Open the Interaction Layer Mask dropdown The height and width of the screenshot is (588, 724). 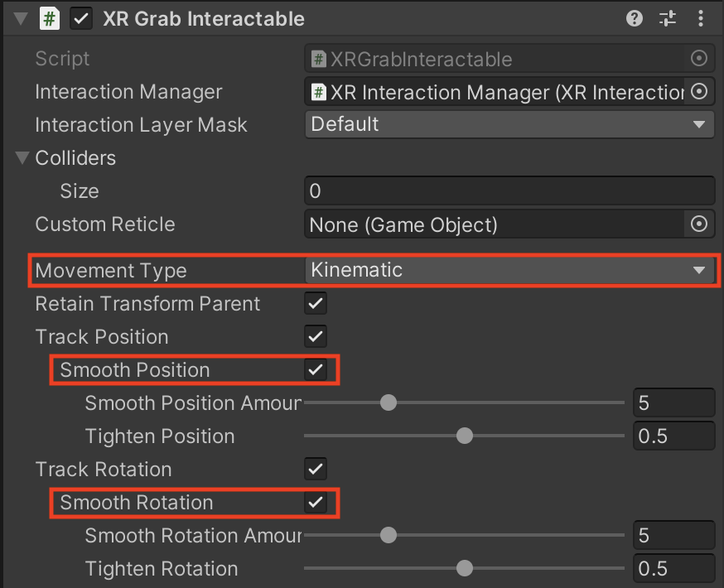click(509, 124)
